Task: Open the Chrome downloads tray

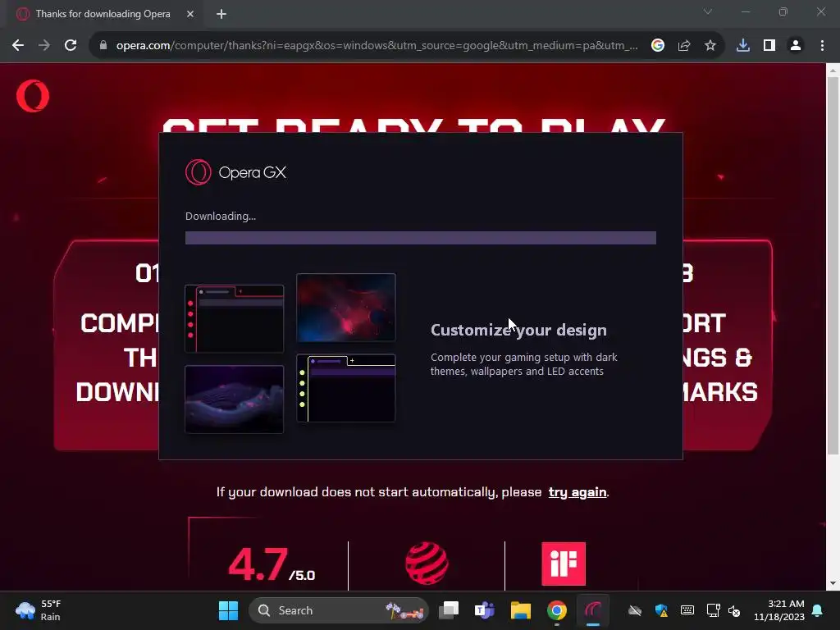Action: (x=743, y=46)
